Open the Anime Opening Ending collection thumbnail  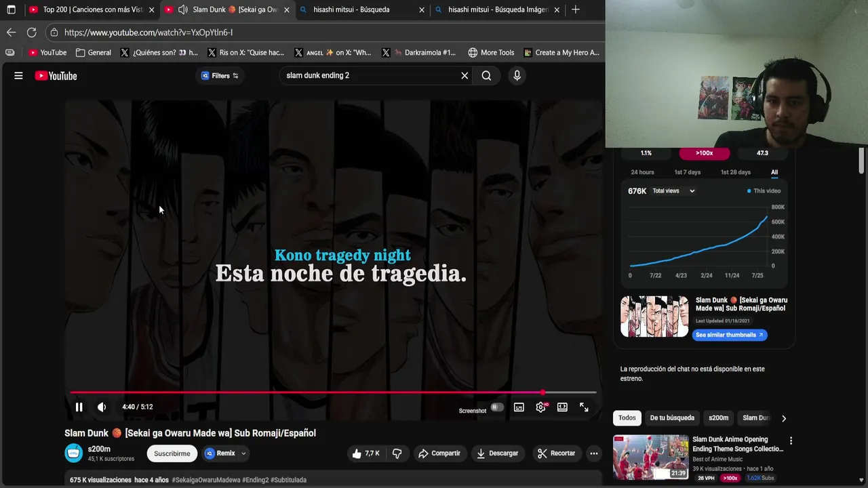[650, 457]
